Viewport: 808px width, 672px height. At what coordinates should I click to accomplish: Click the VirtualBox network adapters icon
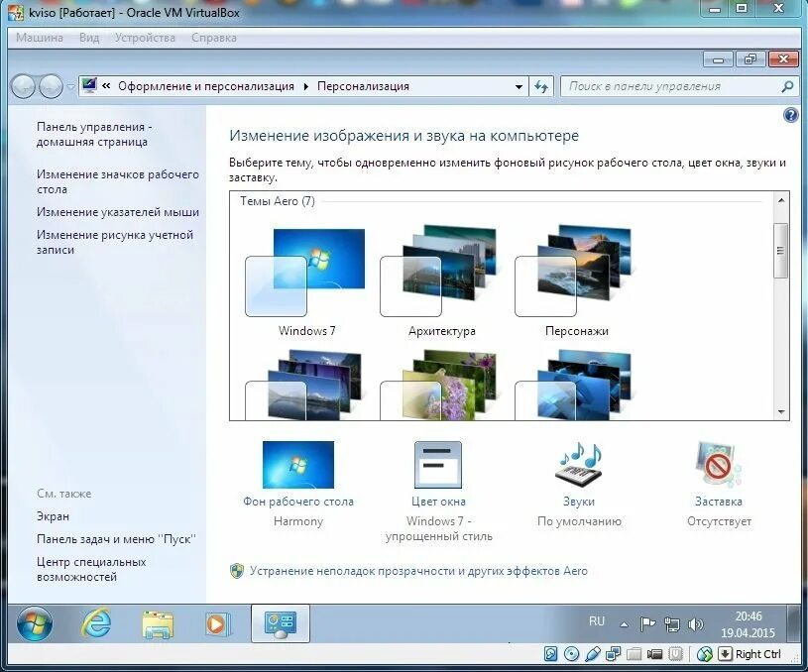click(x=613, y=654)
